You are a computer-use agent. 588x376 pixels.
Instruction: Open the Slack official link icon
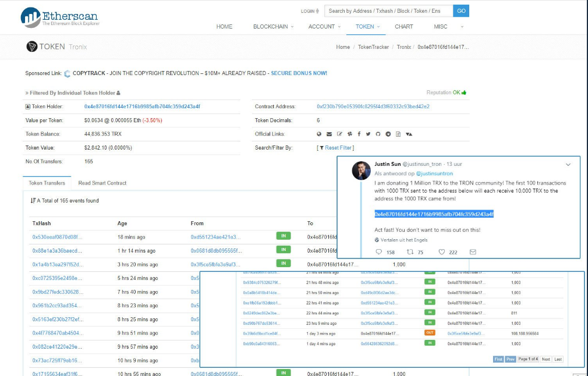coord(350,134)
